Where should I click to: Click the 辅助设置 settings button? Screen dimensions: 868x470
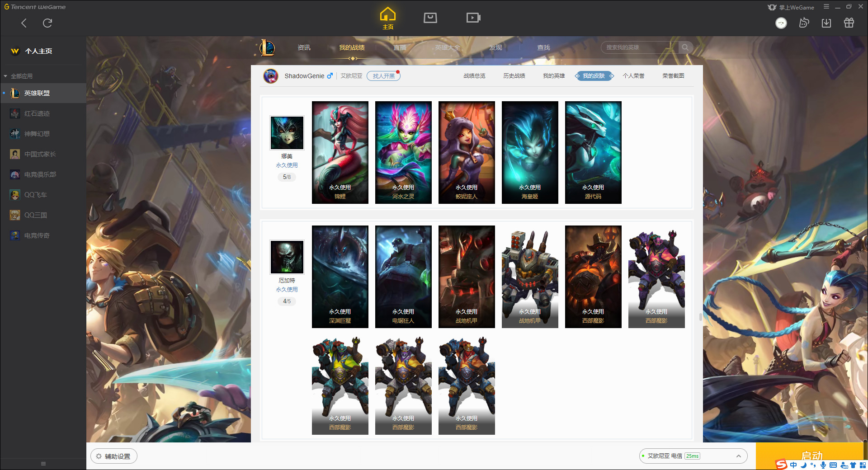[x=114, y=456]
